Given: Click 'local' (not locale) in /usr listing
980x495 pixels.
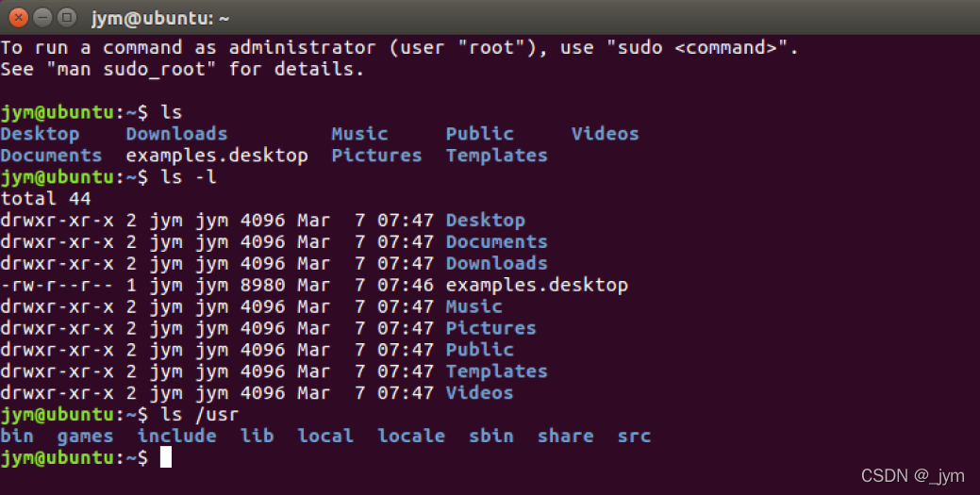Looking at the screenshot, I should [x=325, y=436].
